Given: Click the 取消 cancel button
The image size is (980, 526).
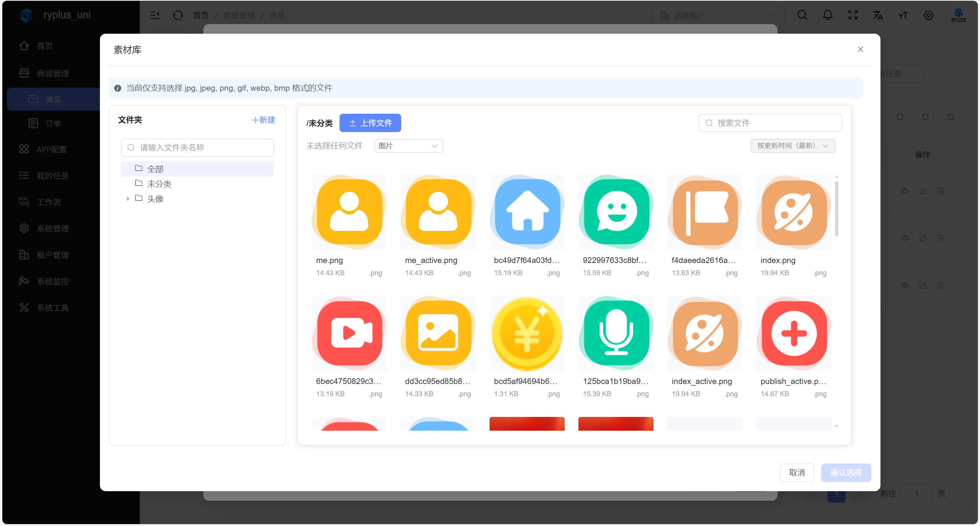Looking at the screenshot, I should [x=797, y=472].
